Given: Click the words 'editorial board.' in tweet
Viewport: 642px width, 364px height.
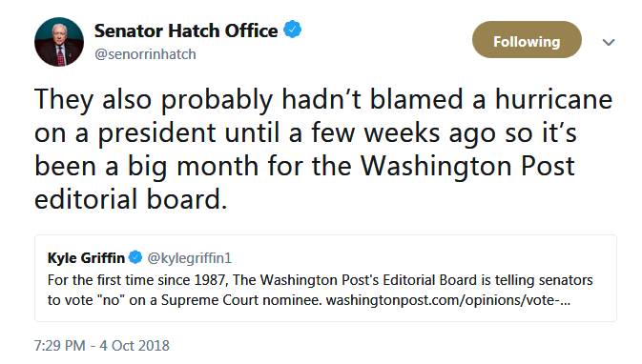Looking at the screenshot, I should [131, 199].
